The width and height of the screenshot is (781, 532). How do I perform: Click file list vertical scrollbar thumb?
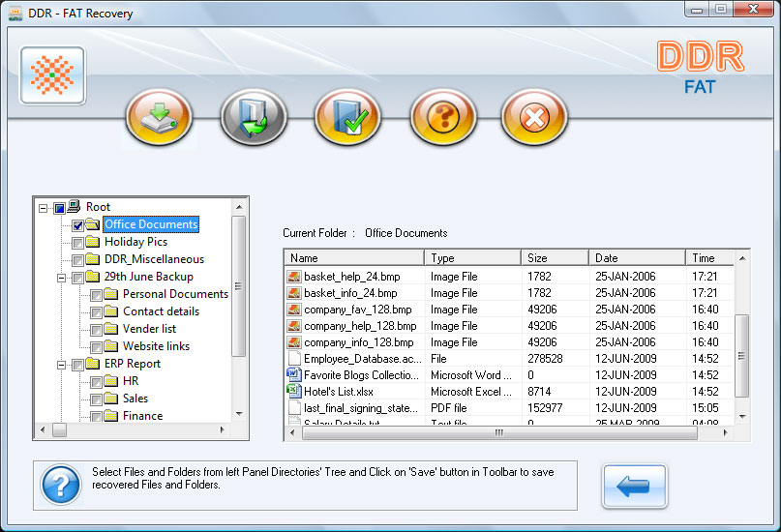coord(742,356)
